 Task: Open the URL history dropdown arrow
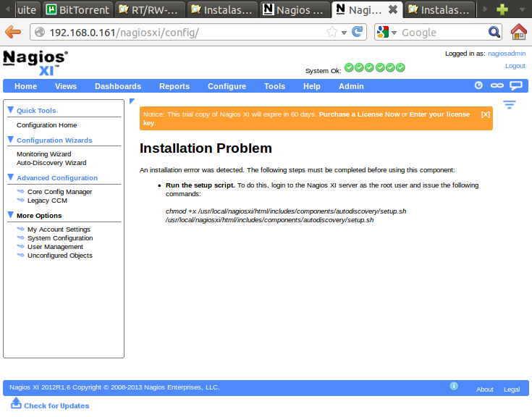tap(344, 33)
